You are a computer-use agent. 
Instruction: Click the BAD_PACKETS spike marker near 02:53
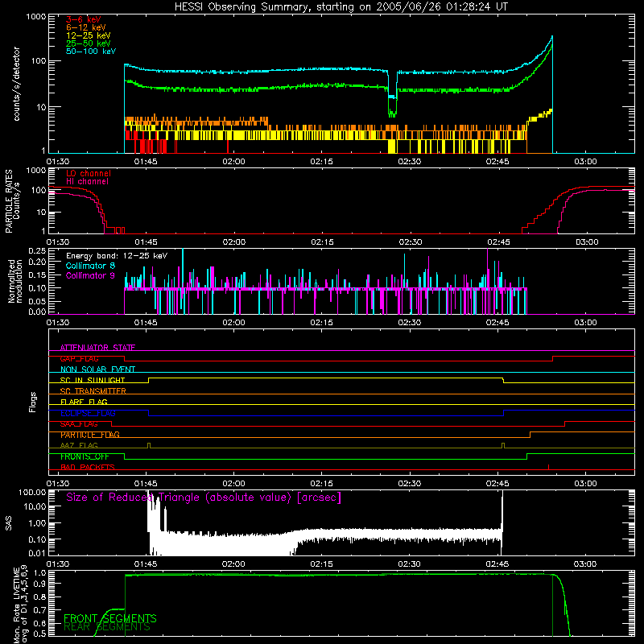click(548, 467)
